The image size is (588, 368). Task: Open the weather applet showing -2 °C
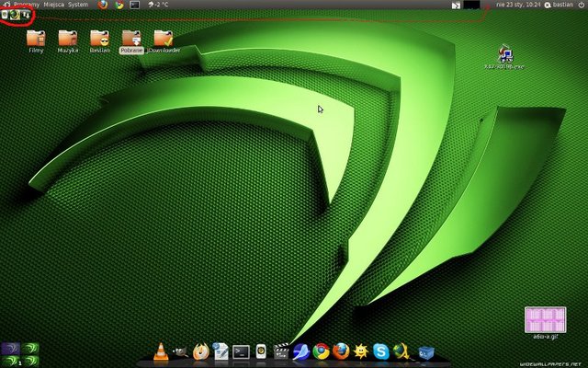158,5
